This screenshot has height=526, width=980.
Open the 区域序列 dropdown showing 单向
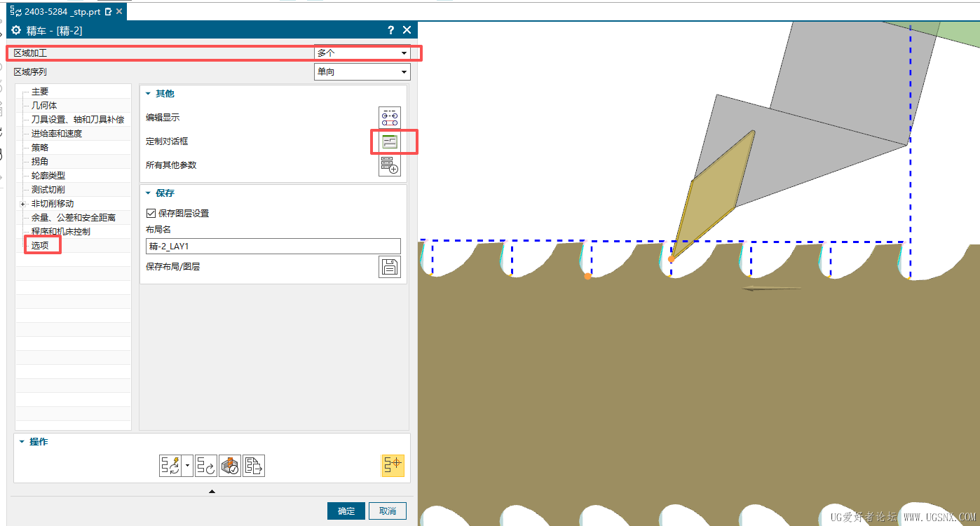tap(362, 72)
